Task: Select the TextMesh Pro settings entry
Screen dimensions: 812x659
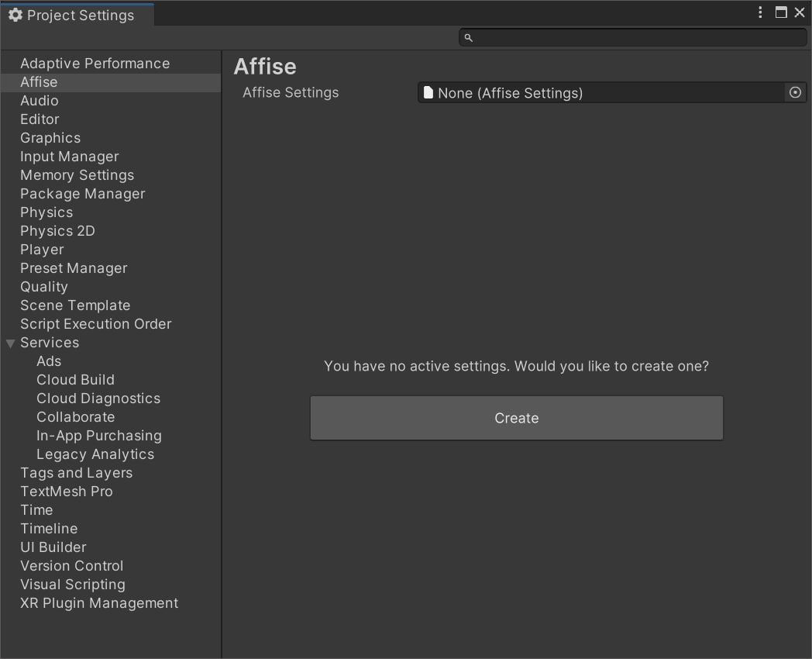Action: click(67, 491)
